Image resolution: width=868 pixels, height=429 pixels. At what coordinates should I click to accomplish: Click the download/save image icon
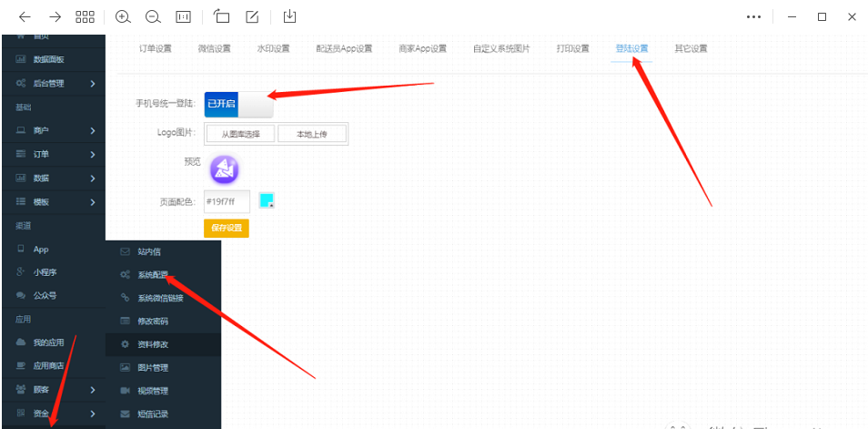pyautogui.click(x=290, y=16)
